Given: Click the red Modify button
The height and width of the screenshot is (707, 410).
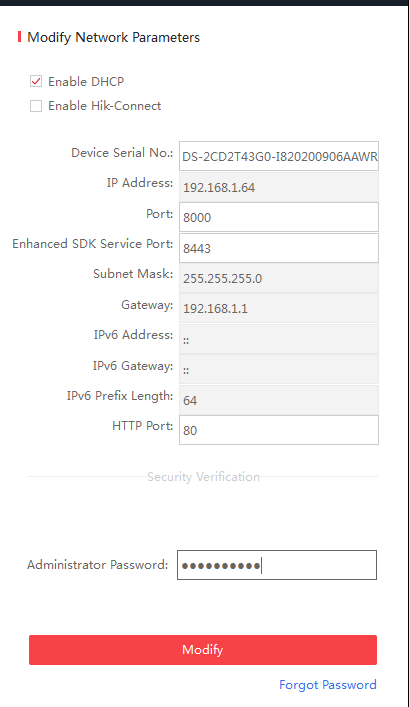Looking at the screenshot, I should pos(203,650).
